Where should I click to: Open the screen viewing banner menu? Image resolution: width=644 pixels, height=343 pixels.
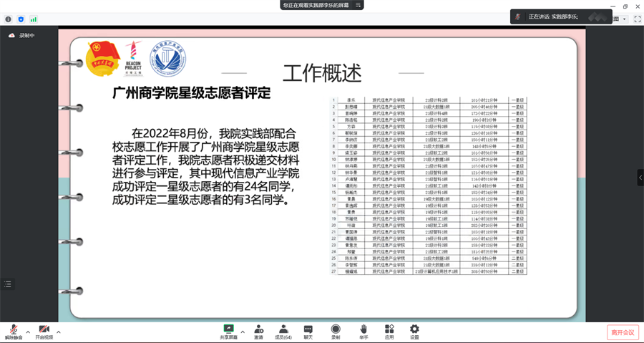(358, 5)
